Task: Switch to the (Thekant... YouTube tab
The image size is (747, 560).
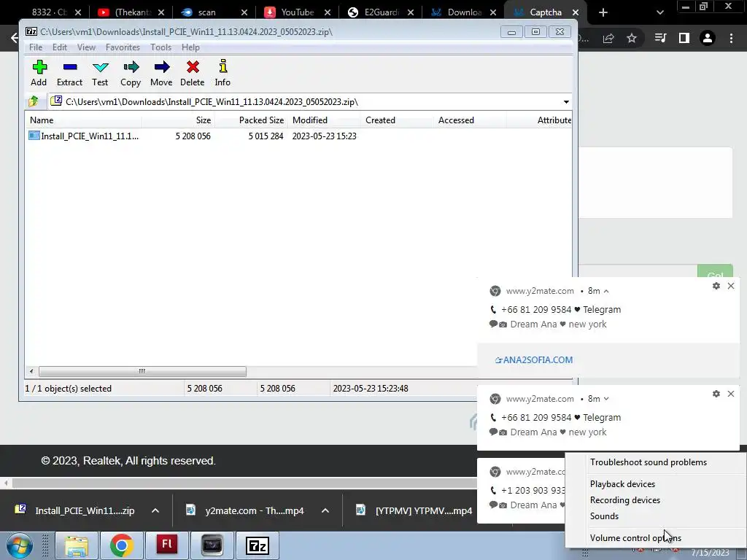Action: [x=132, y=12]
